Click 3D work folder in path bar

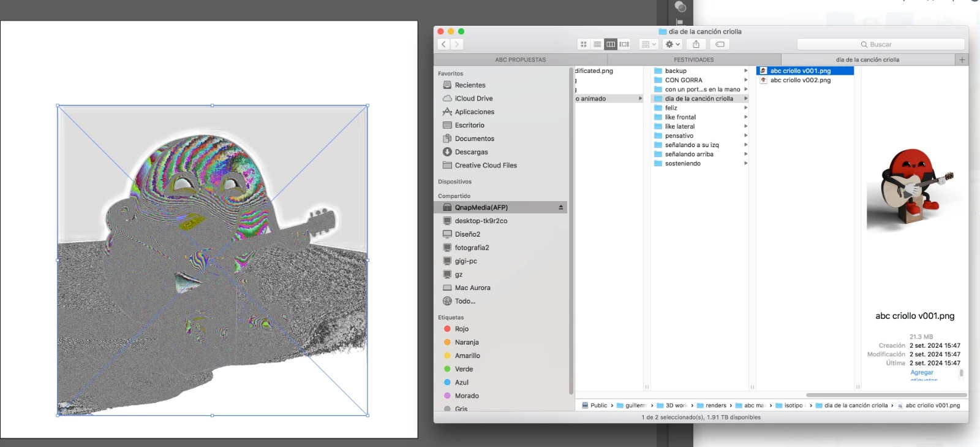(671, 405)
